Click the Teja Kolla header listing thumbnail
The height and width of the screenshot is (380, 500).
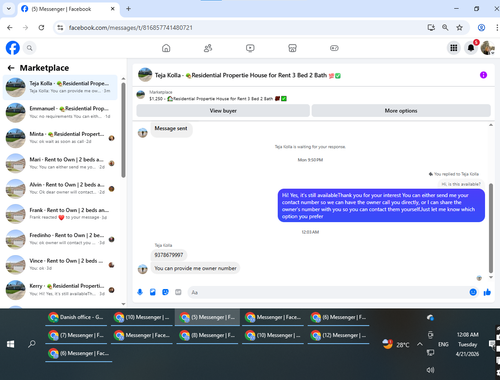tap(145, 75)
